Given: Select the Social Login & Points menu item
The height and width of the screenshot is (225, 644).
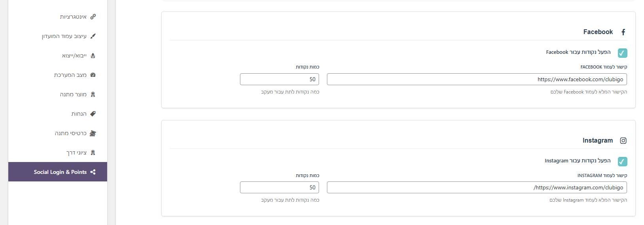Looking at the screenshot, I should click(x=60, y=172).
